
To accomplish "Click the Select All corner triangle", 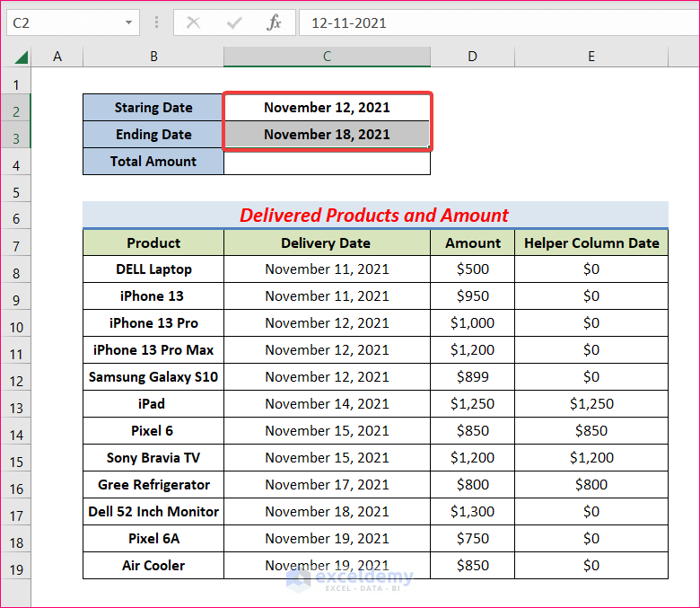I will [x=20, y=57].
